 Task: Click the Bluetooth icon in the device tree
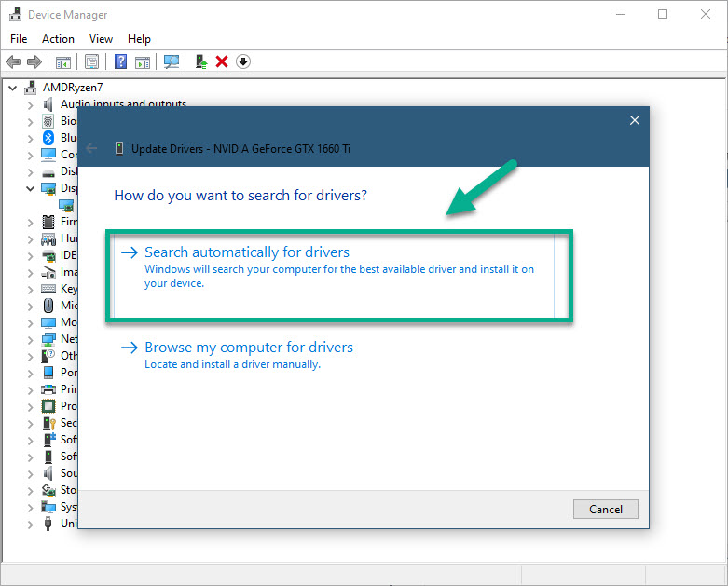[x=48, y=138]
